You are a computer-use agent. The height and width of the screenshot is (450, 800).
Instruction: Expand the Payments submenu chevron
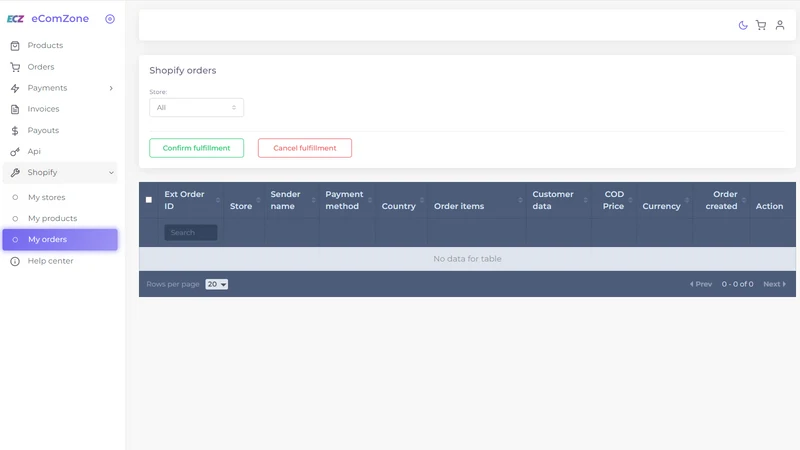111,88
